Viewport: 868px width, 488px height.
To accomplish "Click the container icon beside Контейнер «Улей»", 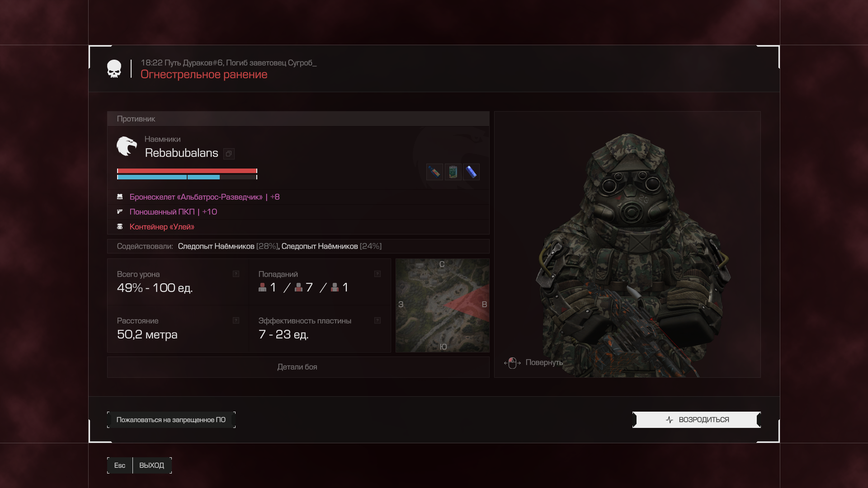I will (120, 226).
